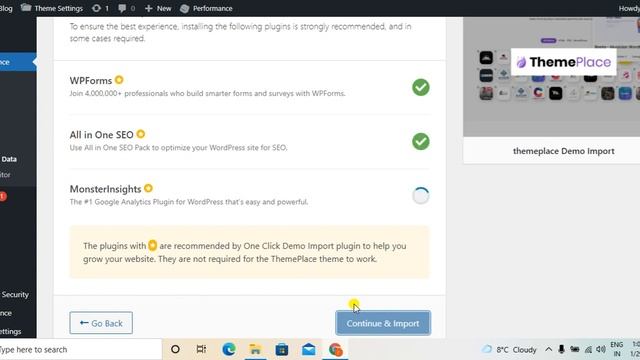
Task: Click the badge icon in the yellow notice
Action: click(152, 245)
